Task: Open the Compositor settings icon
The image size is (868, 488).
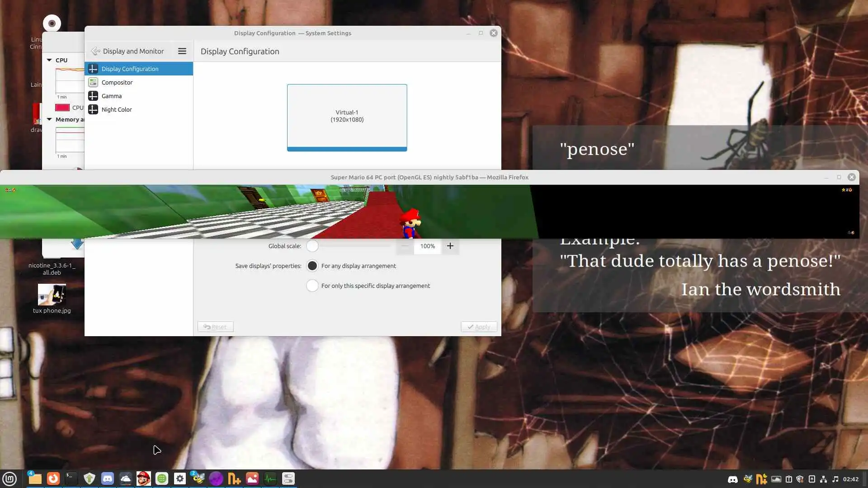Action: 93,82
